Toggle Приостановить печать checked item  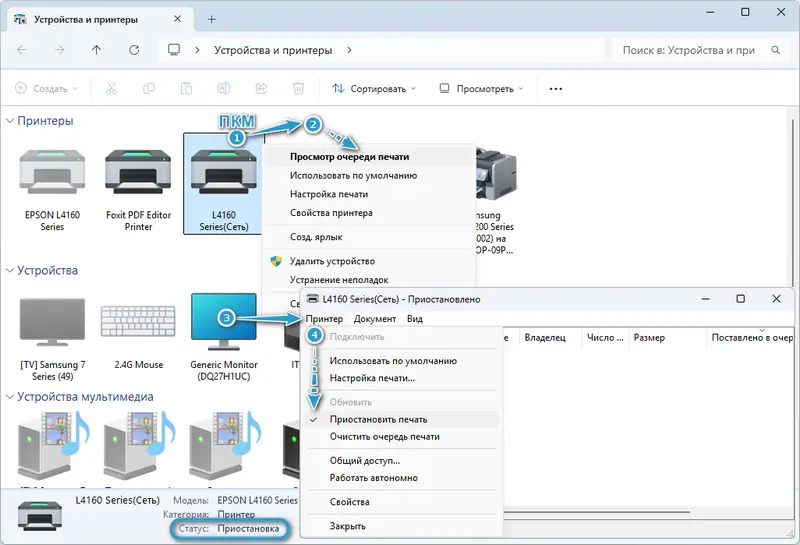tap(403, 419)
